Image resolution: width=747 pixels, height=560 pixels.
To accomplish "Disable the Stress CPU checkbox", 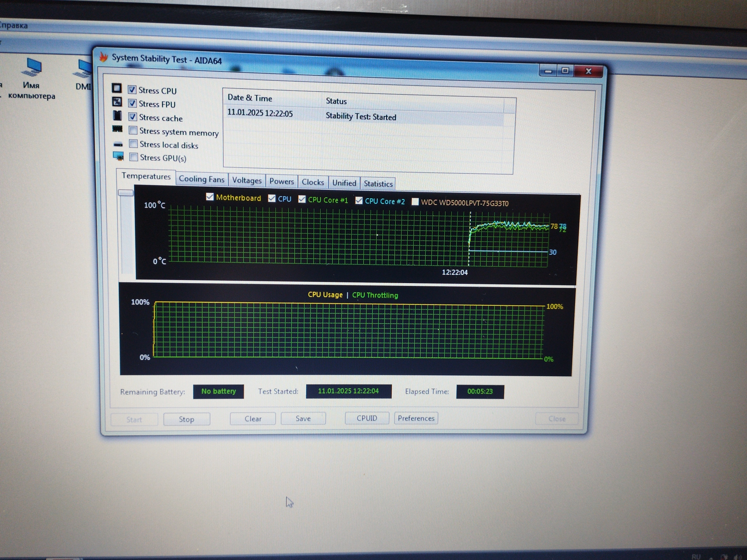I will coord(132,90).
